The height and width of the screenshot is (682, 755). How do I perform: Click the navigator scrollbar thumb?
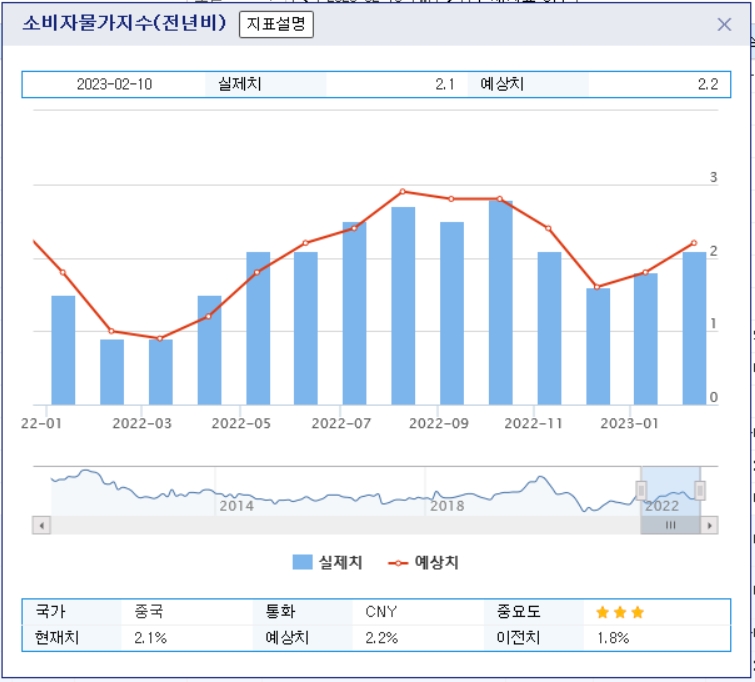[670, 525]
